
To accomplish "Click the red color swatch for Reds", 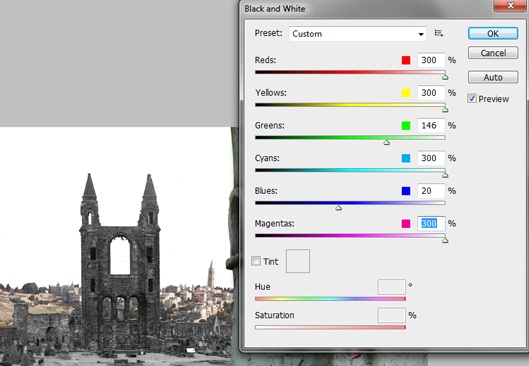I will pos(406,60).
